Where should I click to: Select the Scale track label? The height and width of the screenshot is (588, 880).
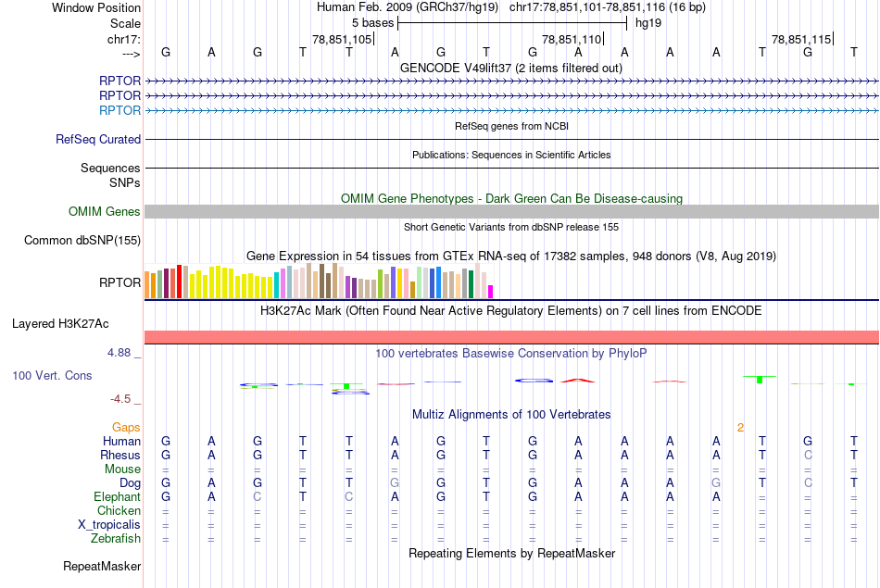[x=125, y=23]
